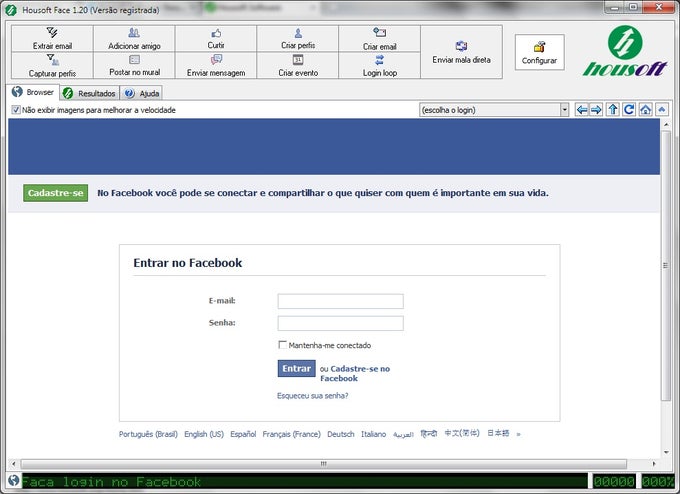Open the Esqueceu sua senha link
This screenshot has width=680, height=494.
point(312,396)
